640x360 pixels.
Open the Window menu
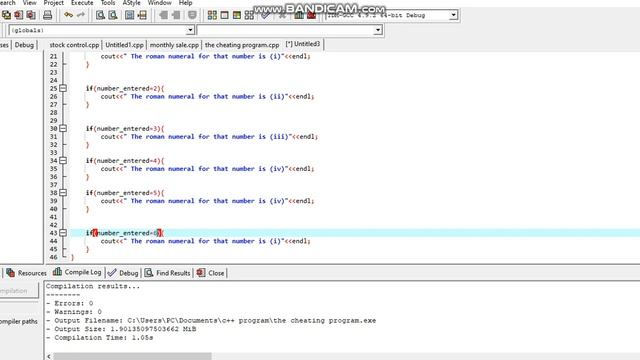coord(160,3)
